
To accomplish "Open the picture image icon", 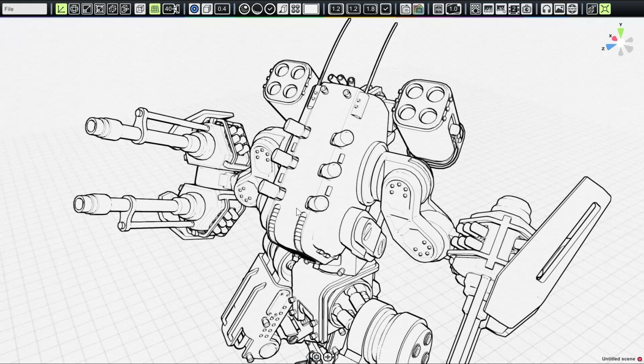I will point(559,9).
